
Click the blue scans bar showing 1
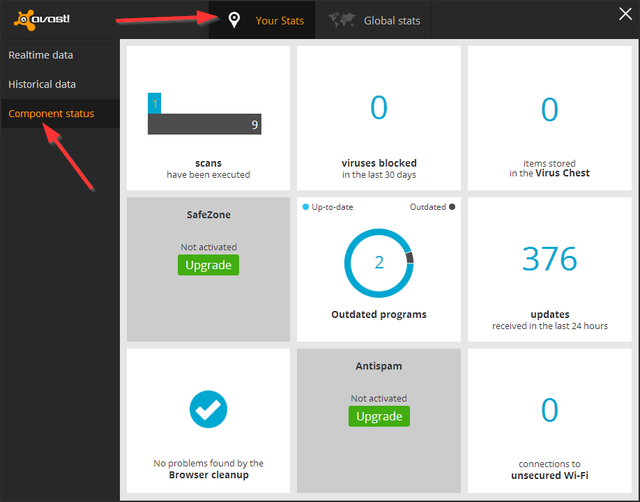[154, 103]
